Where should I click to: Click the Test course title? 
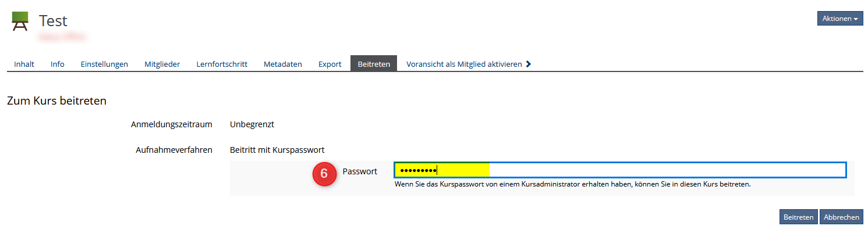[53, 21]
